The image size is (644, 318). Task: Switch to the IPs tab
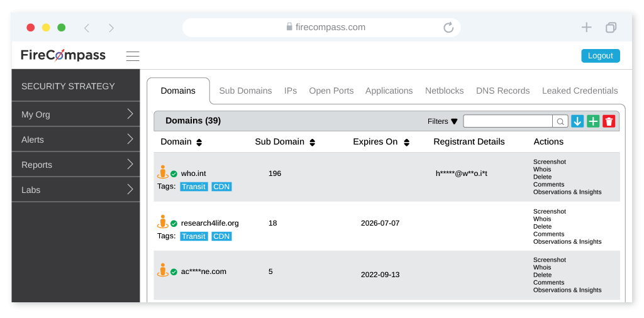coord(291,90)
